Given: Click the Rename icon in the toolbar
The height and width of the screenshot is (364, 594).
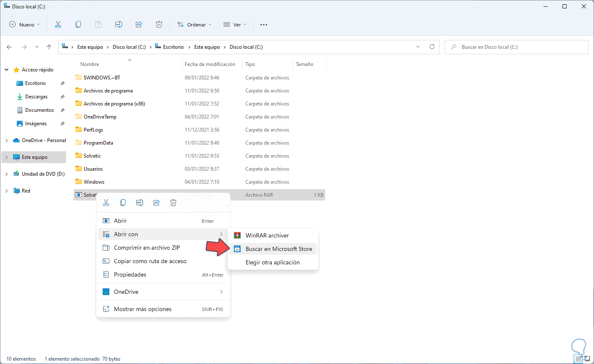Looking at the screenshot, I should click(x=119, y=24).
